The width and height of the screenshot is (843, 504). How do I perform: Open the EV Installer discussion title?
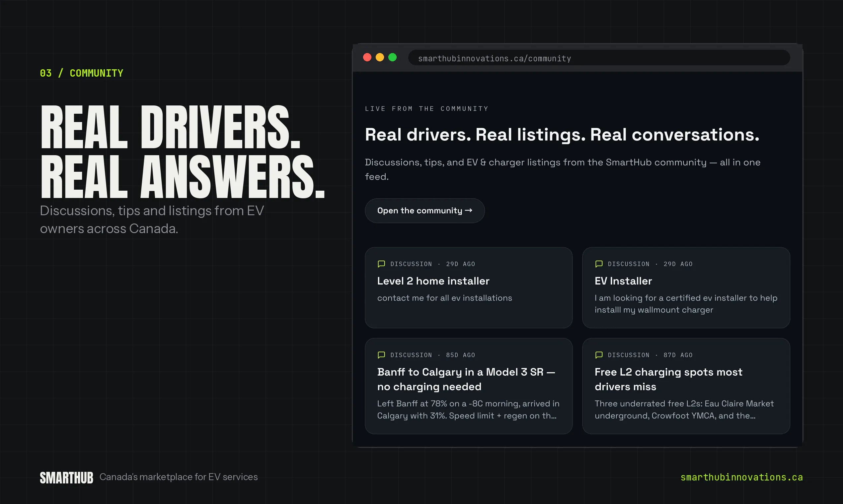click(x=623, y=281)
